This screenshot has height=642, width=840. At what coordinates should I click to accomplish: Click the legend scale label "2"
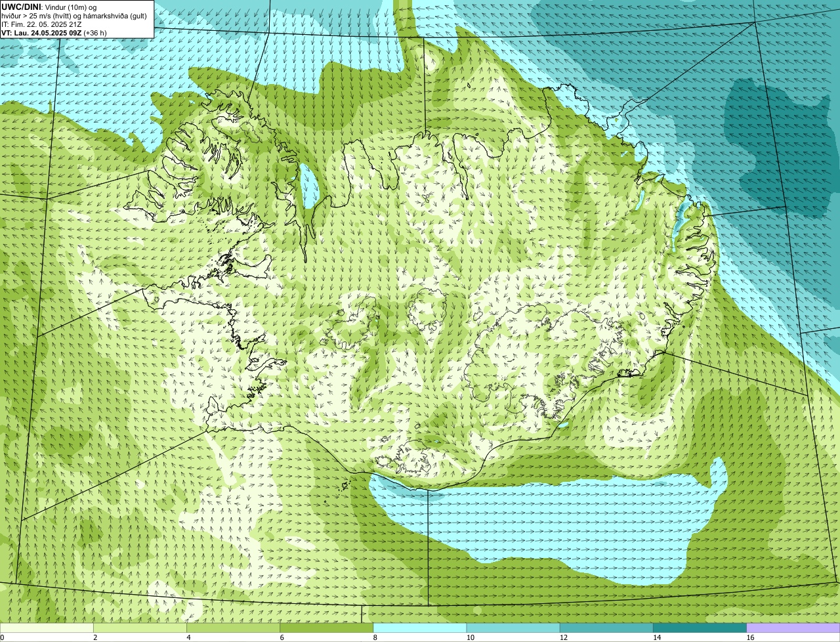coord(95,637)
